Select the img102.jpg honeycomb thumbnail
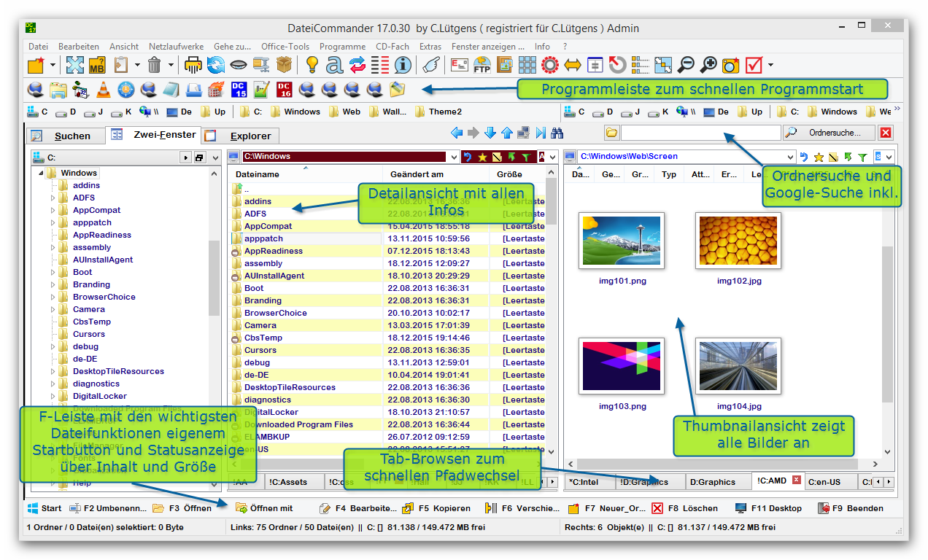 (x=738, y=242)
